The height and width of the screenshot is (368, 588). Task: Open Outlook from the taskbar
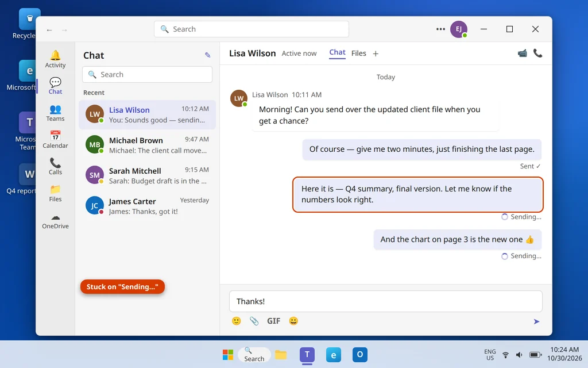(x=359, y=354)
